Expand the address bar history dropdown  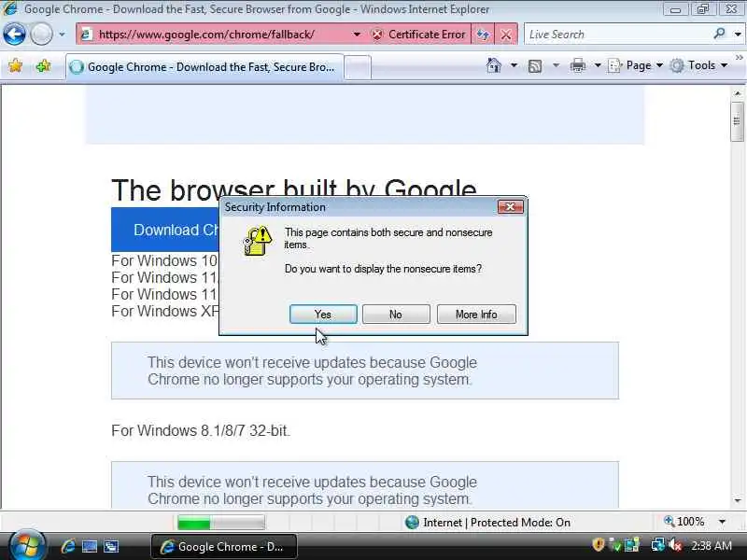tap(357, 35)
